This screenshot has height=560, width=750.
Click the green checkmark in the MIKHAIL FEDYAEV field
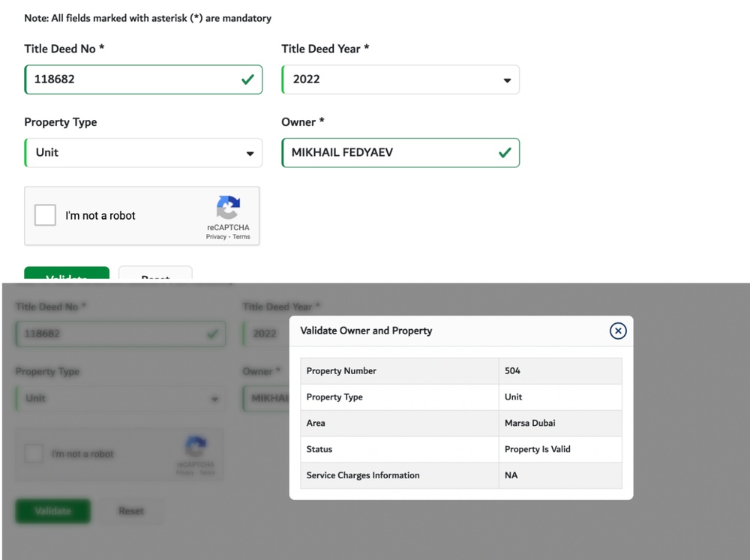505,153
